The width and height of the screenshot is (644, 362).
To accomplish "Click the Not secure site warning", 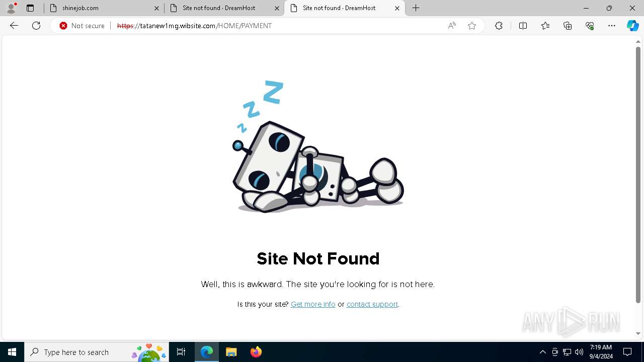I will pyautogui.click(x=82, y=26).
